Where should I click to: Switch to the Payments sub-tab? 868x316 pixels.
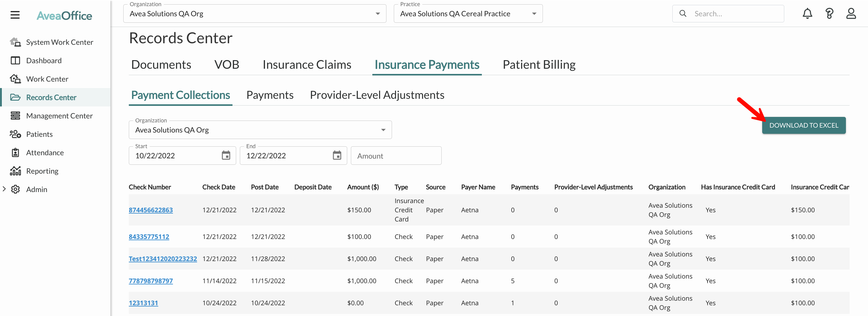(x=270, y=95)
